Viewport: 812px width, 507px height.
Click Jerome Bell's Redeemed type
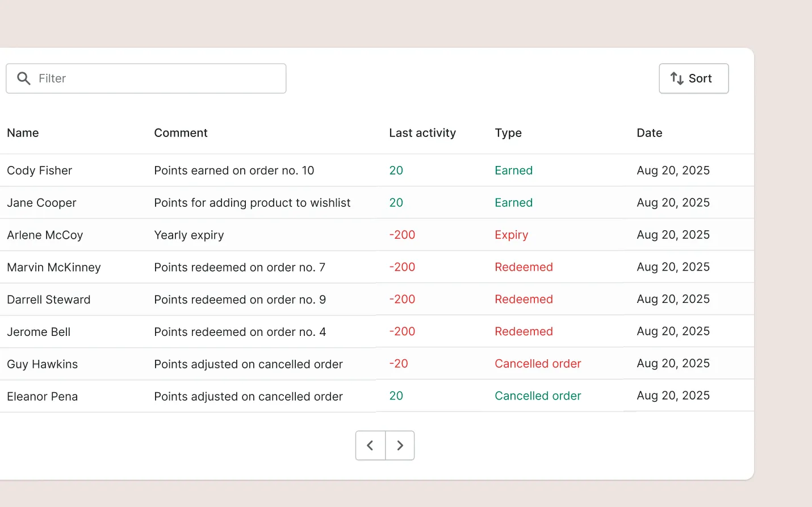(524, 331)
